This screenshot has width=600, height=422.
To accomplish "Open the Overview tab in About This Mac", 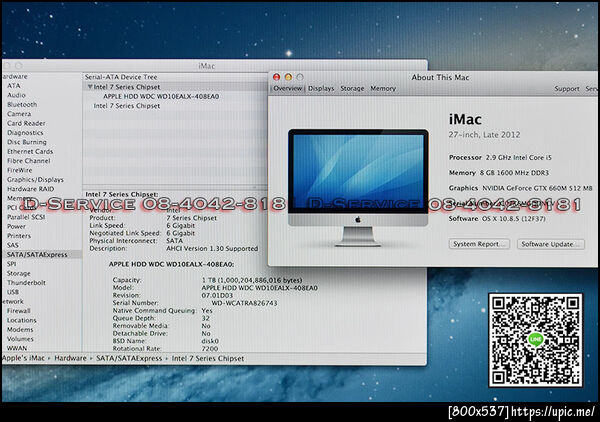I will click(x=288, y=88).
